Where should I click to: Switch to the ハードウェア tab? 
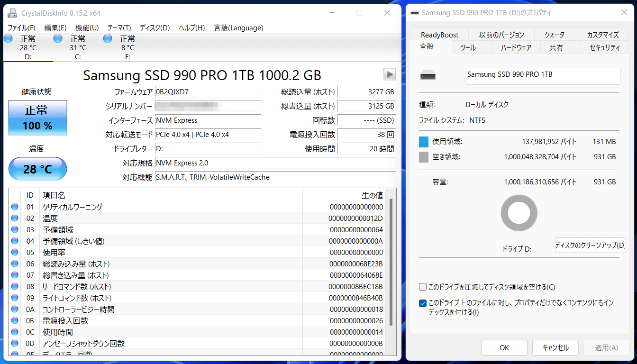click(x=516, y=47)
